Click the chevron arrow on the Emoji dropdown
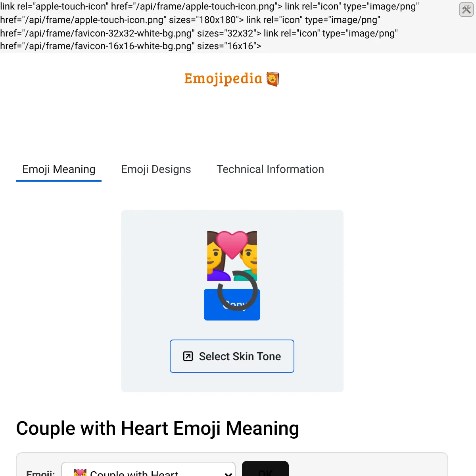The image size is (476, 476). pyautogui.click(x=228, y=474)
